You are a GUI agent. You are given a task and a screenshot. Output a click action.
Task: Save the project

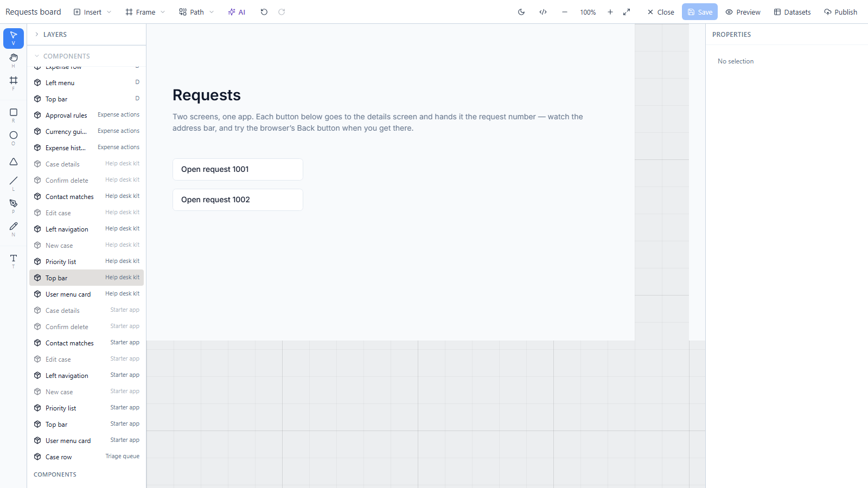pyautogui.click(x=700, y=12)
